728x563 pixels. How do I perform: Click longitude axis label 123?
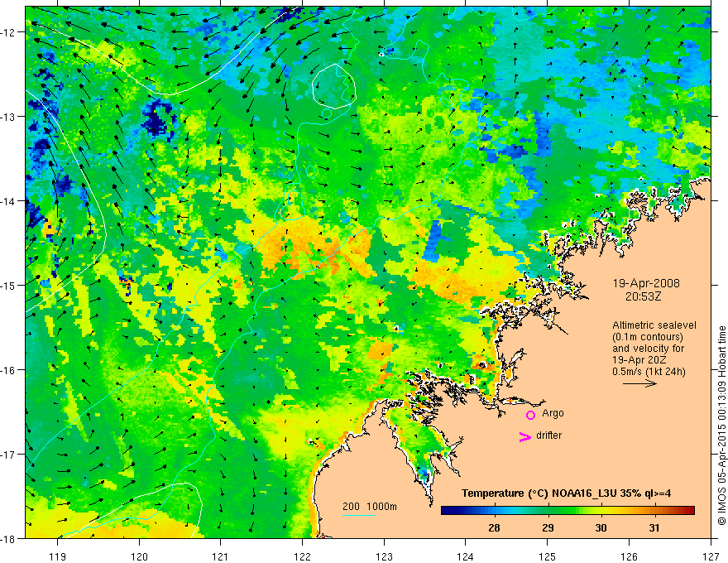click(384, 556)
